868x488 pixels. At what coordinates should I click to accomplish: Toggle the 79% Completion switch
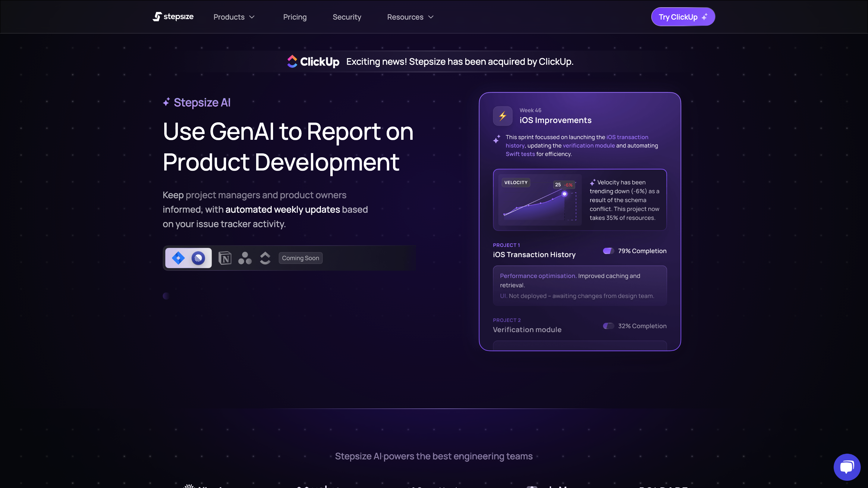click(608, 251)
